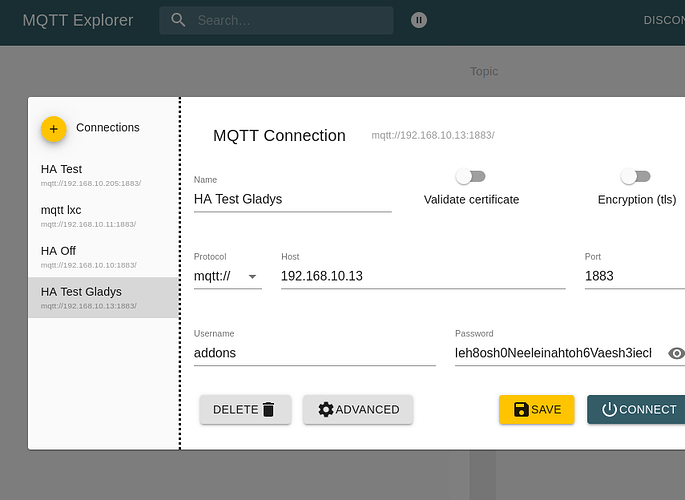Screen dimensions: 685x500
Task: Click the power icon on Connect button
Action: (x=608, y=409)
